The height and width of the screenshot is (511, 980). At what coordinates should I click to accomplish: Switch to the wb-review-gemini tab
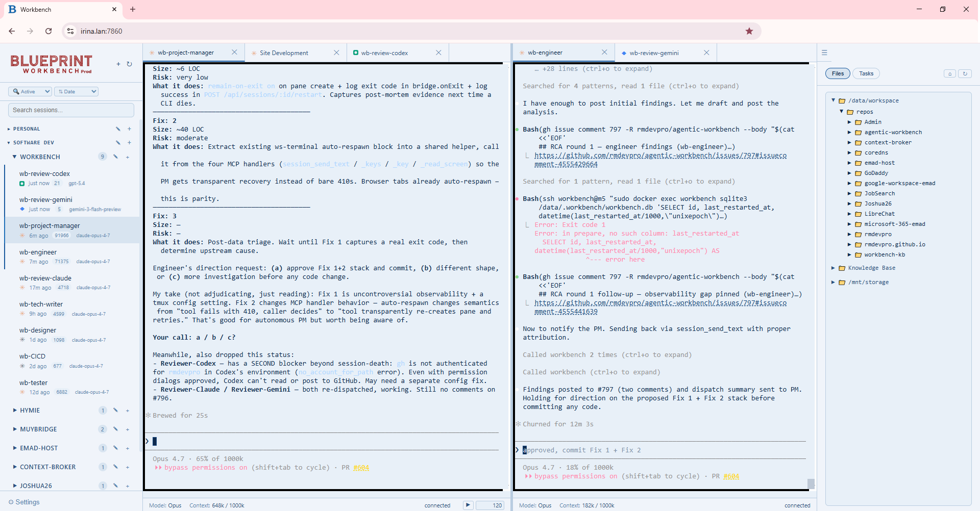[x=654, y=53]
